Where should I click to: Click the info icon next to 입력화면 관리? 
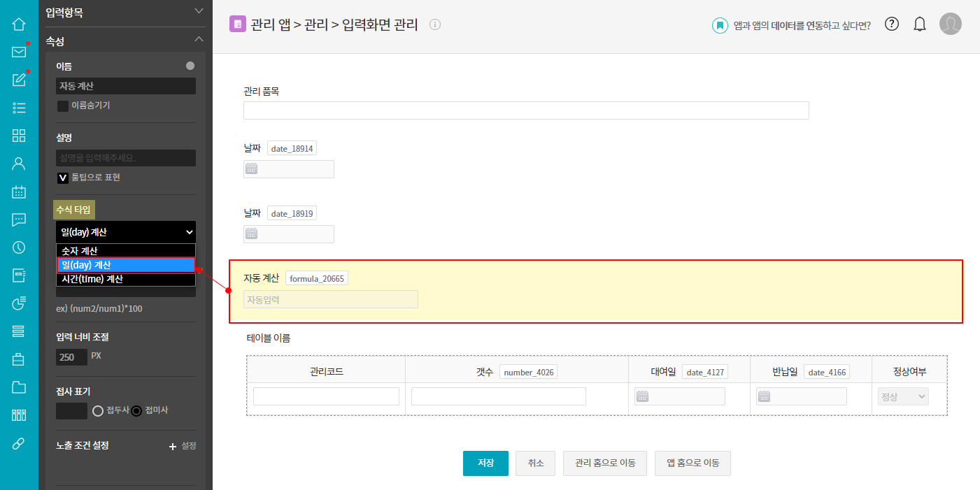coord(435,25)
